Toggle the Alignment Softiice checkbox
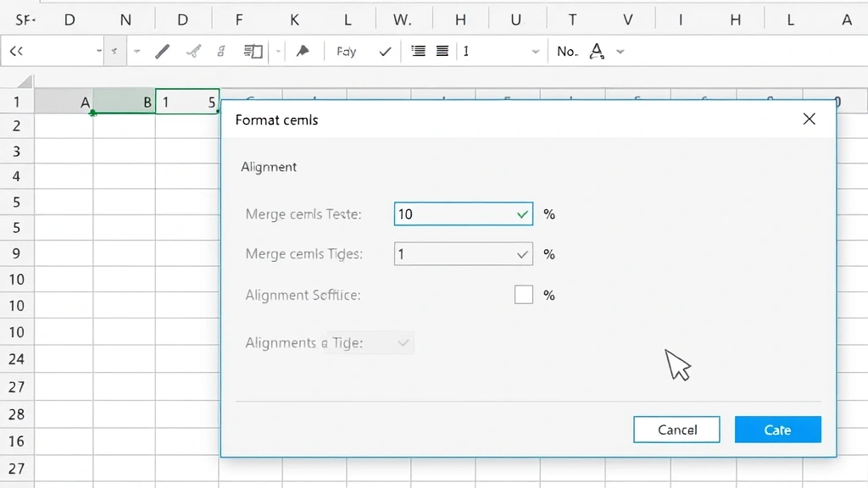This screenshot has width=868, height=488. click(x=523, y=294)
